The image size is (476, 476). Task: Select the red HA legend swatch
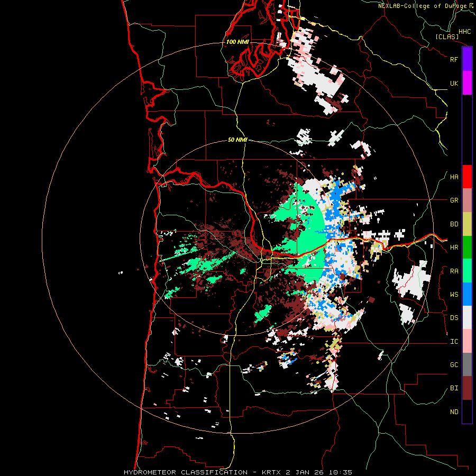tap(467, 177)
